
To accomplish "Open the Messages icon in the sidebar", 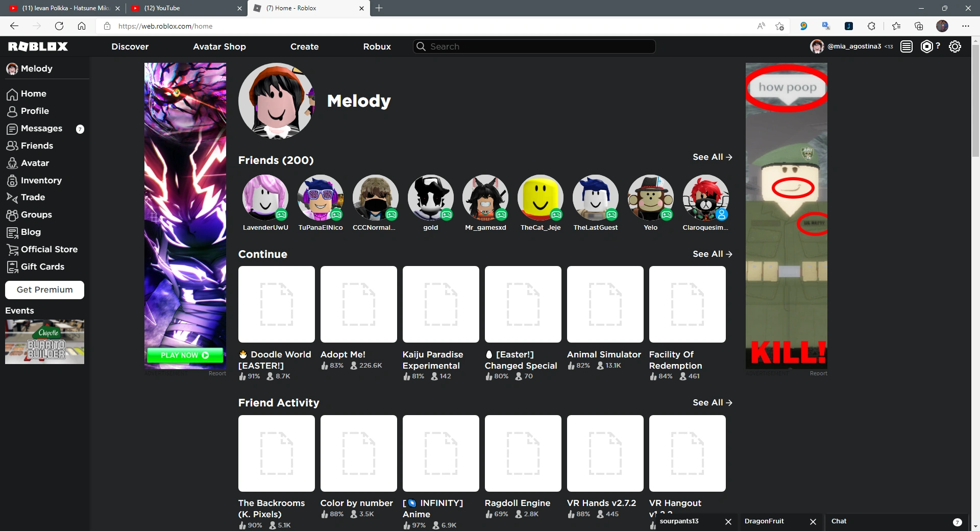I will (12, 129).
